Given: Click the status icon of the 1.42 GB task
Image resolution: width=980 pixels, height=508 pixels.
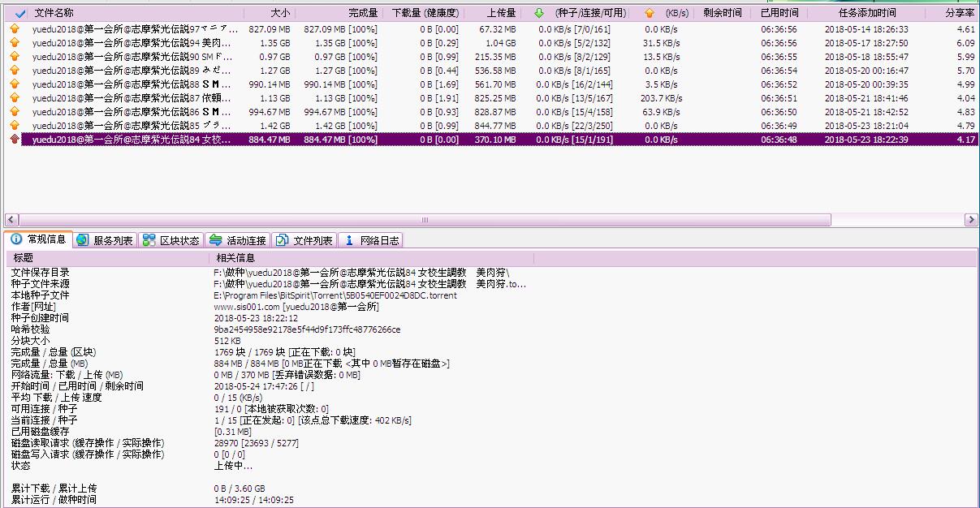Looking at the screenshot, I should pos(15,126).
